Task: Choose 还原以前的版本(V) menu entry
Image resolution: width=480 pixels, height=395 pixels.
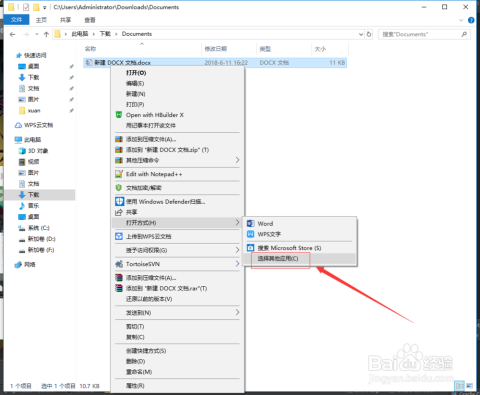Action: click(x=149, y=299)
